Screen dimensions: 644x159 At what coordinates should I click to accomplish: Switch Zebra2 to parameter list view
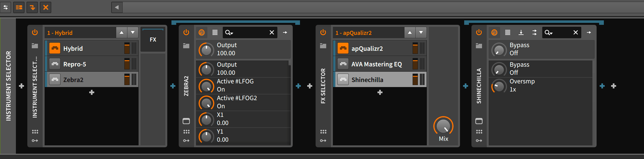click(x=215, y=33)
